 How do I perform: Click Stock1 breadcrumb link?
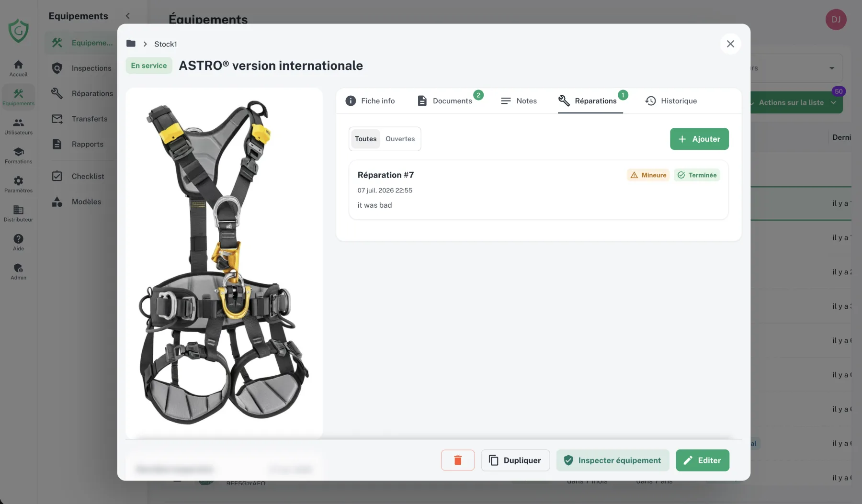[x=166, y=44]
